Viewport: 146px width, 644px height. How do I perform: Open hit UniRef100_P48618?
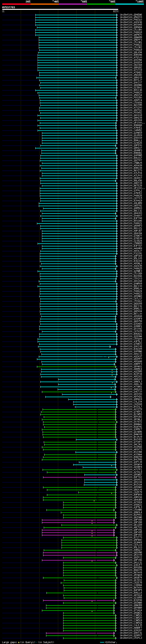tap(131, 32)
